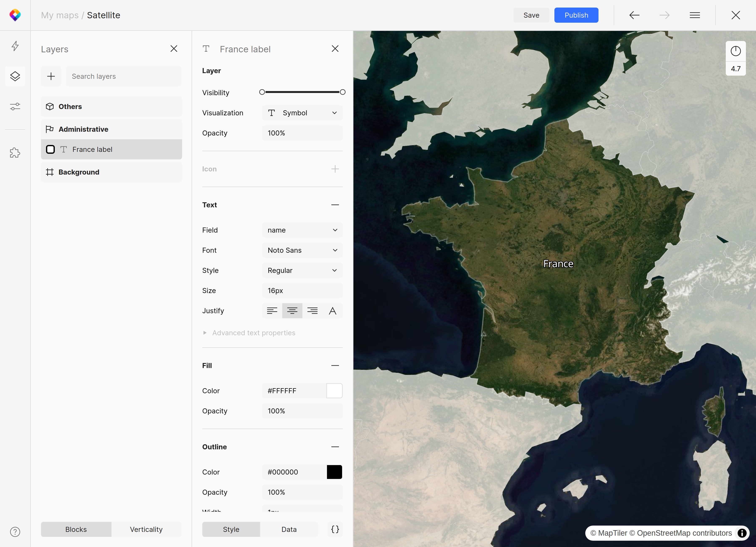The width and height of the screenshot is (756, 547).
Task: Select left text justify option
Action: (272, 311)
